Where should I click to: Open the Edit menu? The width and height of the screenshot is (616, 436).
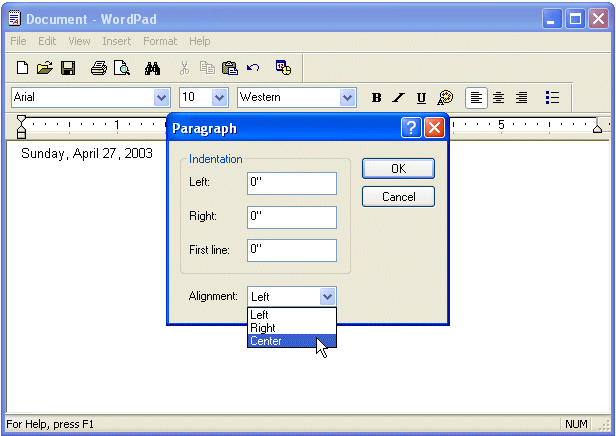tap(47, 41)
